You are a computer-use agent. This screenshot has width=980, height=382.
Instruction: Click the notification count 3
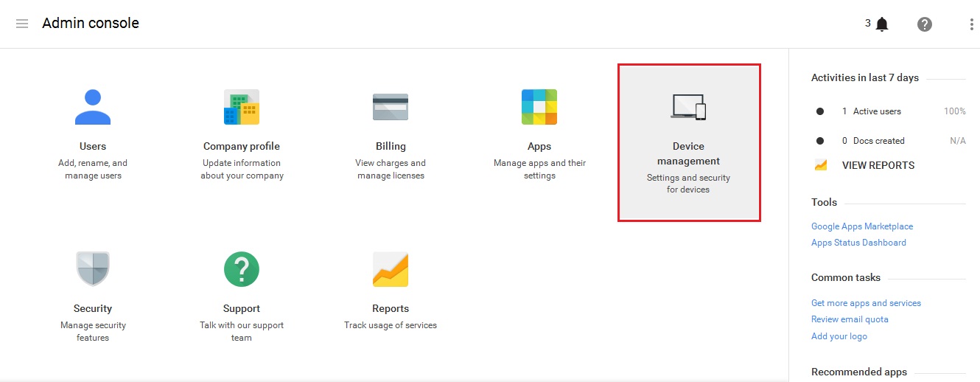pos(868,23)
